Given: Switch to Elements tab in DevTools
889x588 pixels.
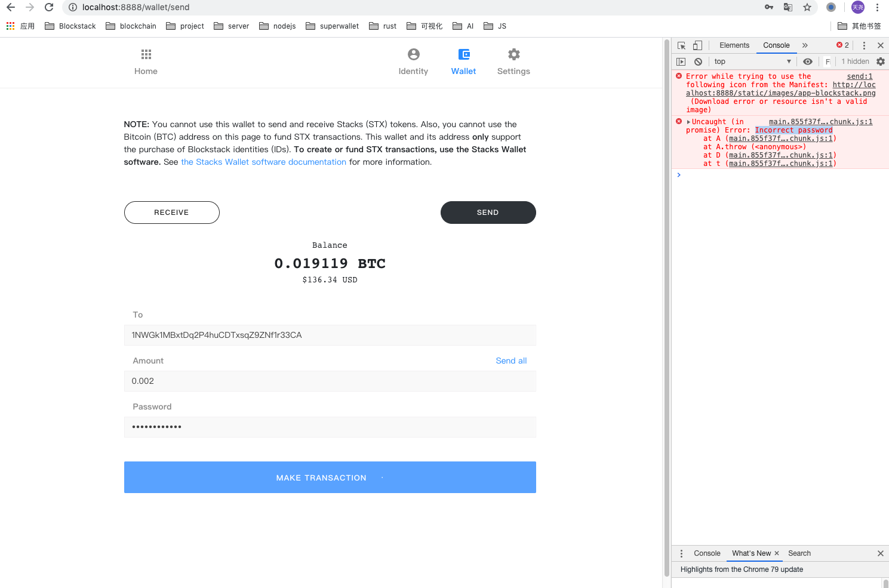Looking at the screenshot, I should point(734,45).
